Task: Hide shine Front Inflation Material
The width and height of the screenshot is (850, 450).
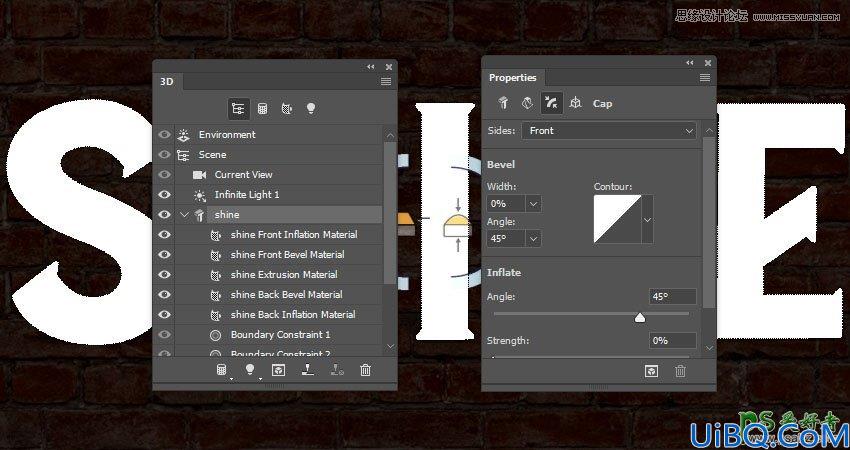Action: (164, 235)
